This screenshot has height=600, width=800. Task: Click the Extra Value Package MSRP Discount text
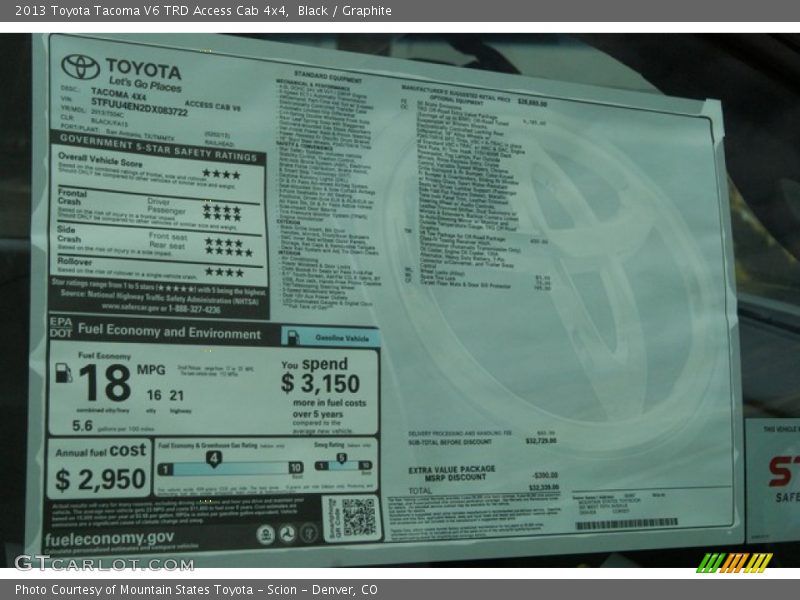click(x=452, y=473)
